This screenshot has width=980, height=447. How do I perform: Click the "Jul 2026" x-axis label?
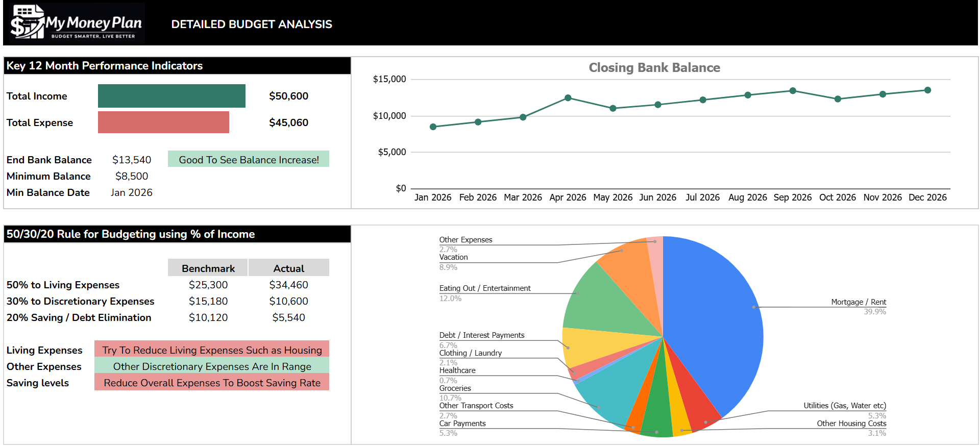(703, 197)
